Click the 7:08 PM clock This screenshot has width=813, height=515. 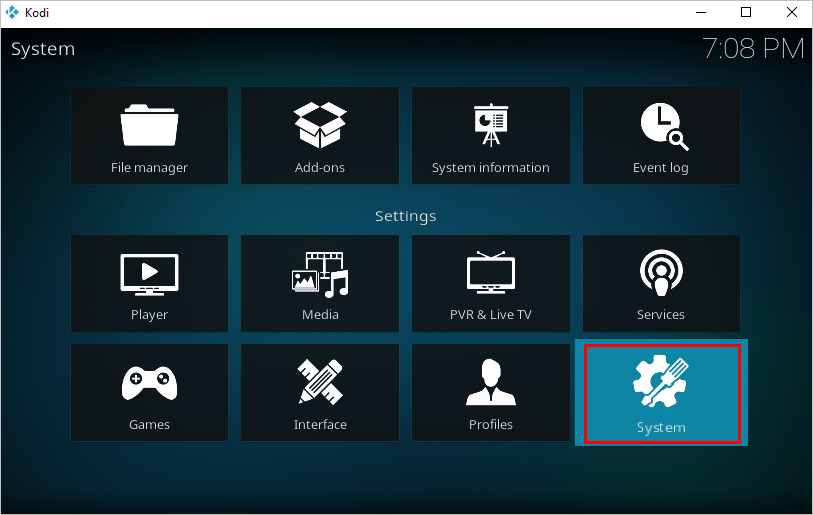tap(753, 49)
